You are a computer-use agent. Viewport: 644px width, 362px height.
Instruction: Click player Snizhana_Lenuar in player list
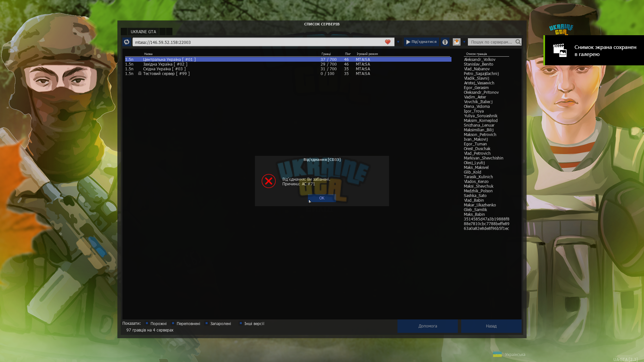479,125
